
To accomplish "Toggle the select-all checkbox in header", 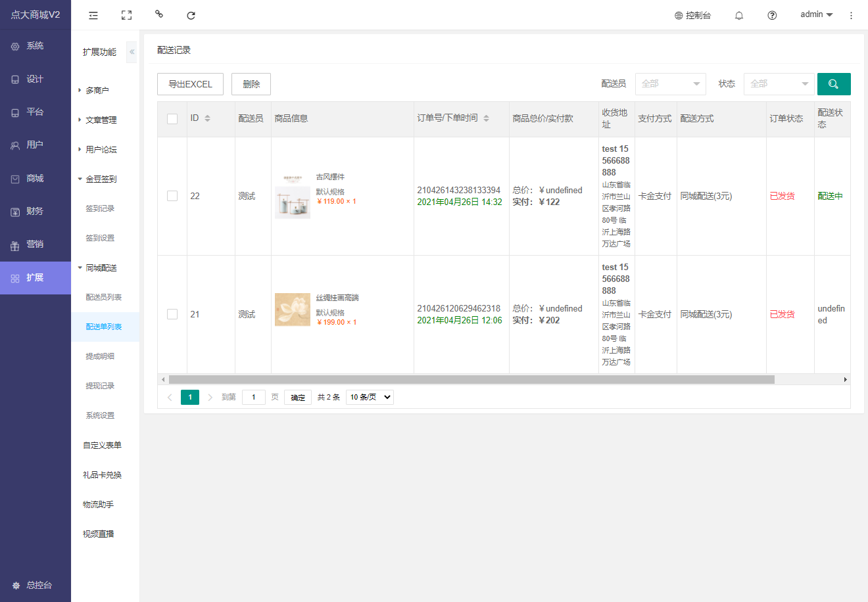I will pos(172,119).
